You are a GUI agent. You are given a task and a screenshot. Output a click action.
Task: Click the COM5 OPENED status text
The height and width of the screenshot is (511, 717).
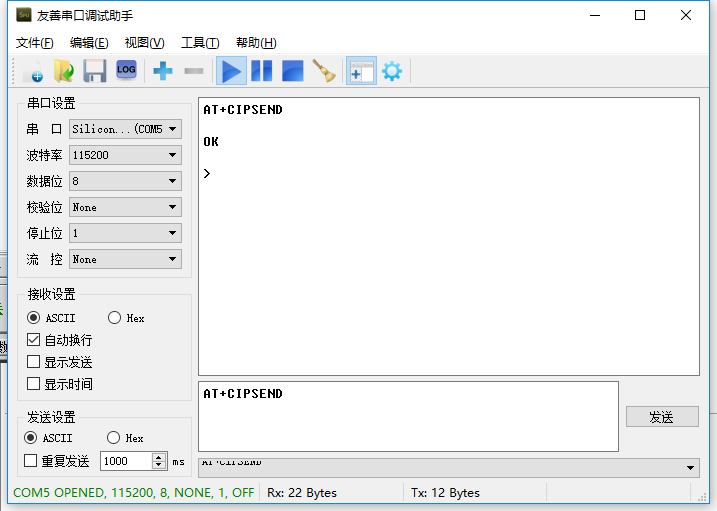pyautogui.click(x=134, y=493)
